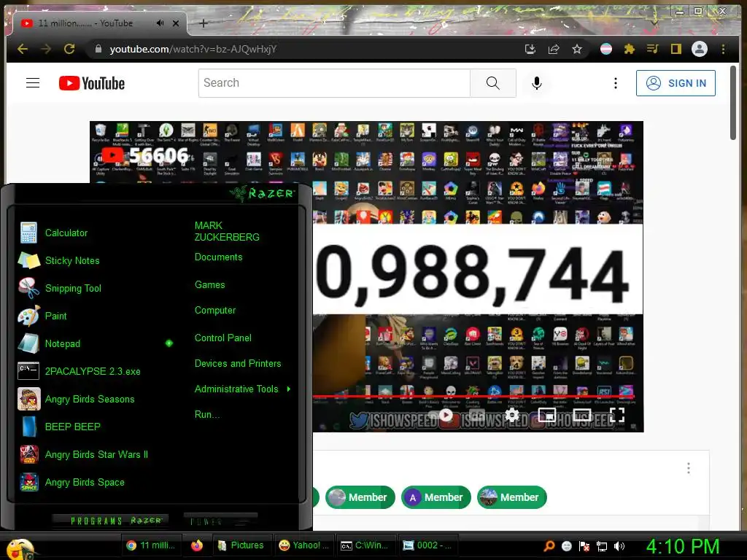Viewport: 747px width, 560px height.
Task: Open media control icon in Chrome toolbar
Action: pos(653,49)
